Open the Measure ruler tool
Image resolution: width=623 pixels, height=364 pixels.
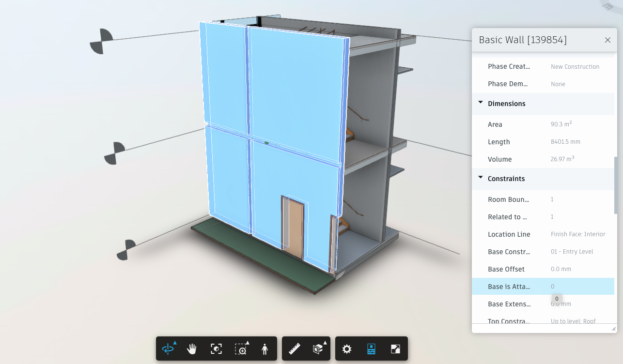(x=295, y=349)
